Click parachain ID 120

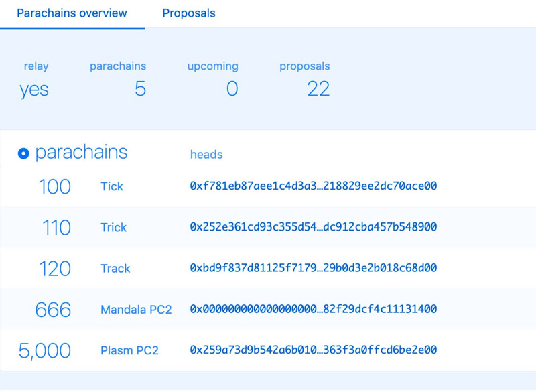click(x=54, y=268)
